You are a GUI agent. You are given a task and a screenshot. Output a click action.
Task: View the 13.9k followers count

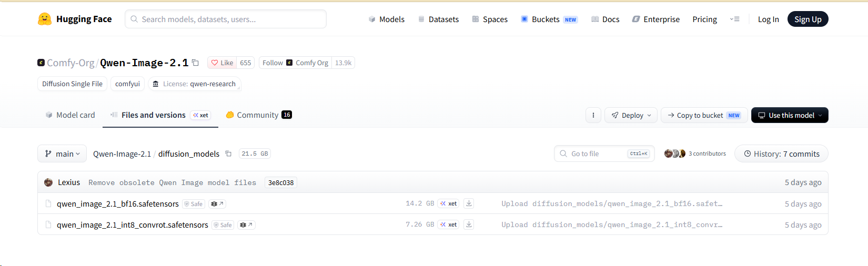(344, 63)
